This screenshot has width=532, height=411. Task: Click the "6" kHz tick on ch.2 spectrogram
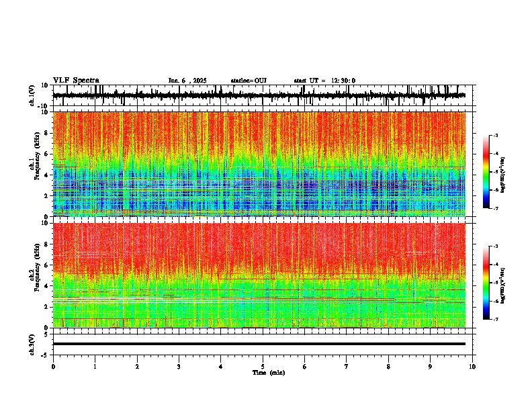(47, 265)
